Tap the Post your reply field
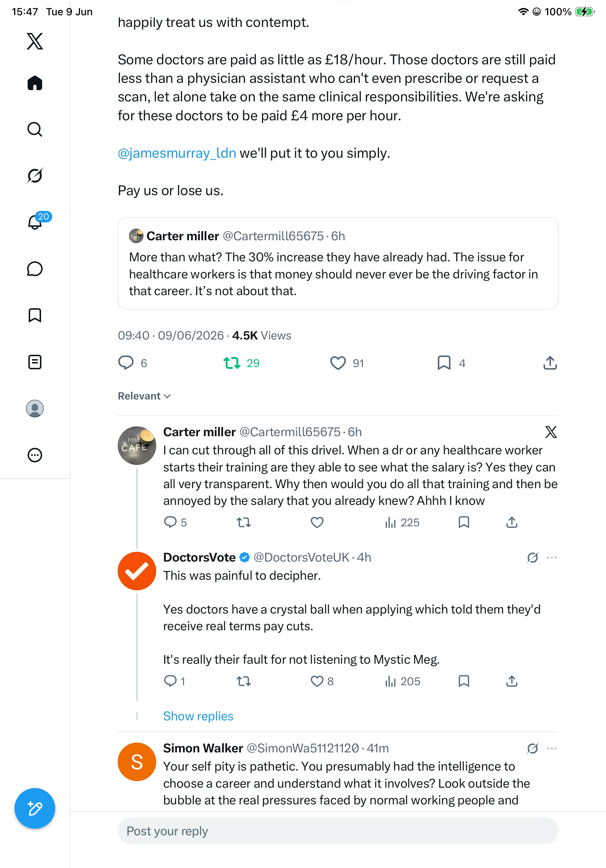The width and height of the screenshot is (606, 868). 338,831
